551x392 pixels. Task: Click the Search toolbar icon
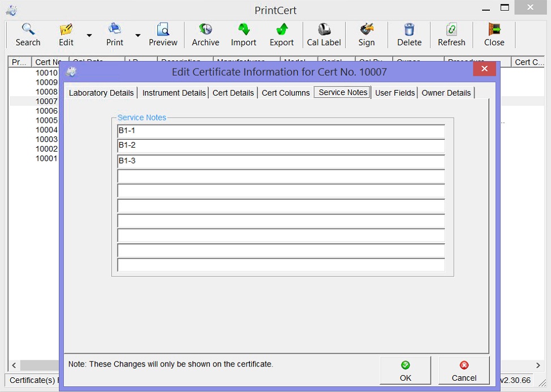point(28,35)
